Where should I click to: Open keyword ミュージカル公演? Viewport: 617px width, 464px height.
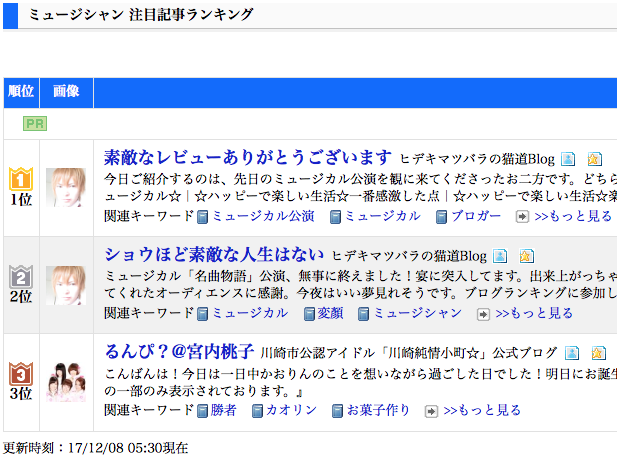(x=263, y=216)
